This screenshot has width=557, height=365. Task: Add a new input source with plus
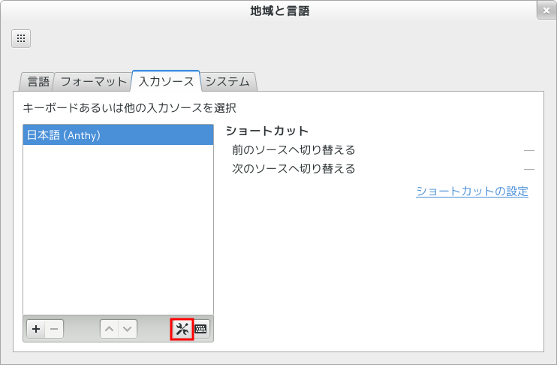(36, 329)
